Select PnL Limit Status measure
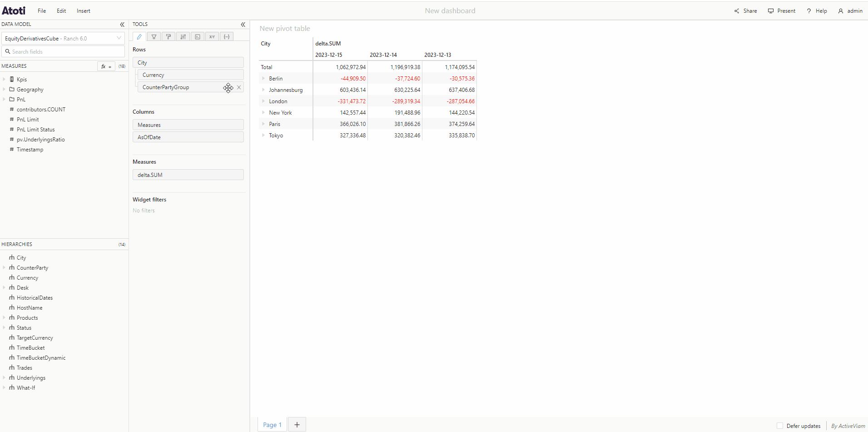 coord(35,130)
